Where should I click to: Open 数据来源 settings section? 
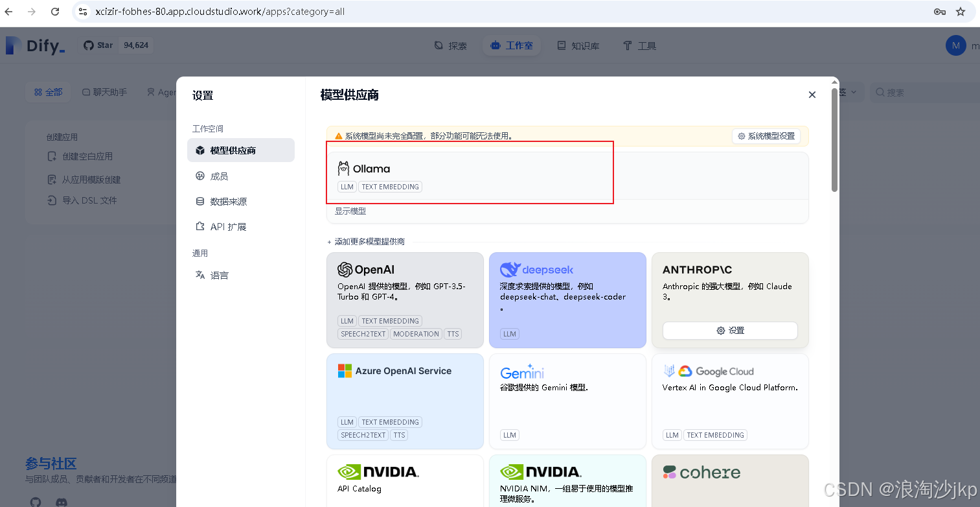coord(241,201)
